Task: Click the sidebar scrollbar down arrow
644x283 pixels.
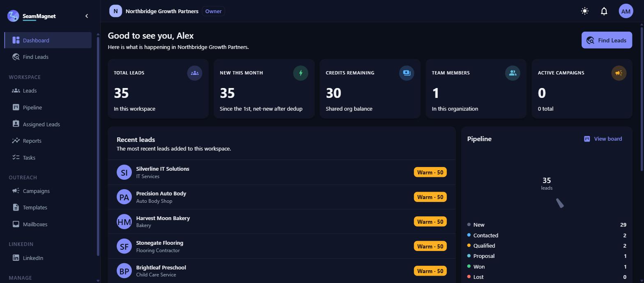Action: click(x=98, y=281)
